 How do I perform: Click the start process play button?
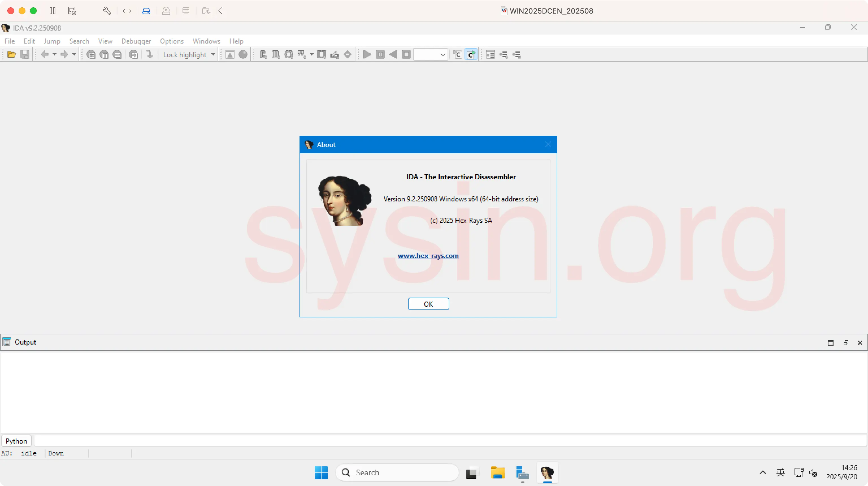[x=367, y=55]
